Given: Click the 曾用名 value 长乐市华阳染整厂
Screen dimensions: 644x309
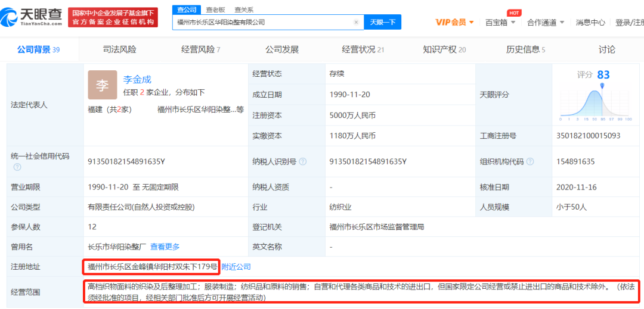Looking at the screenshot, I should coord(117,246).
